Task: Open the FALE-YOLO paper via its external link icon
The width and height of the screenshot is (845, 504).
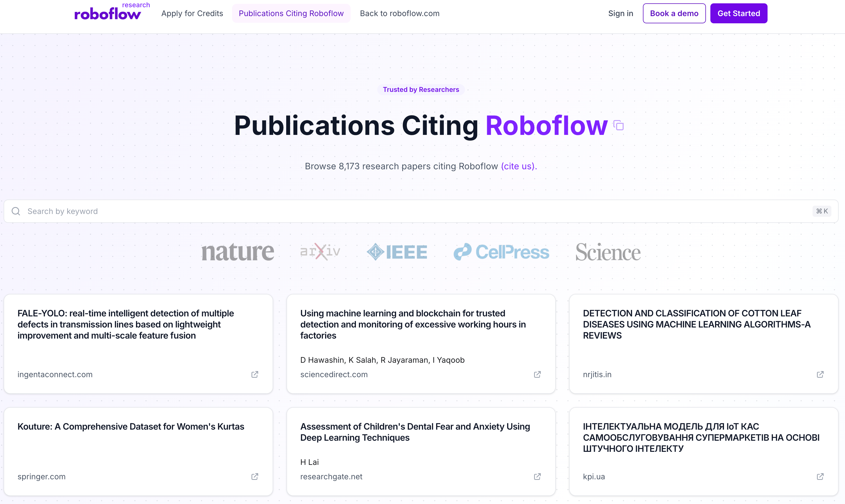Action: tap(254, 374)
